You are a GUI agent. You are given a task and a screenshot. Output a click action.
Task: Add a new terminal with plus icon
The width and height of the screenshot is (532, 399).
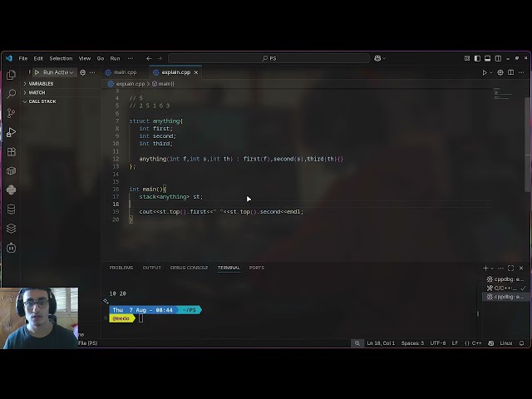click(x=485, y=268)
